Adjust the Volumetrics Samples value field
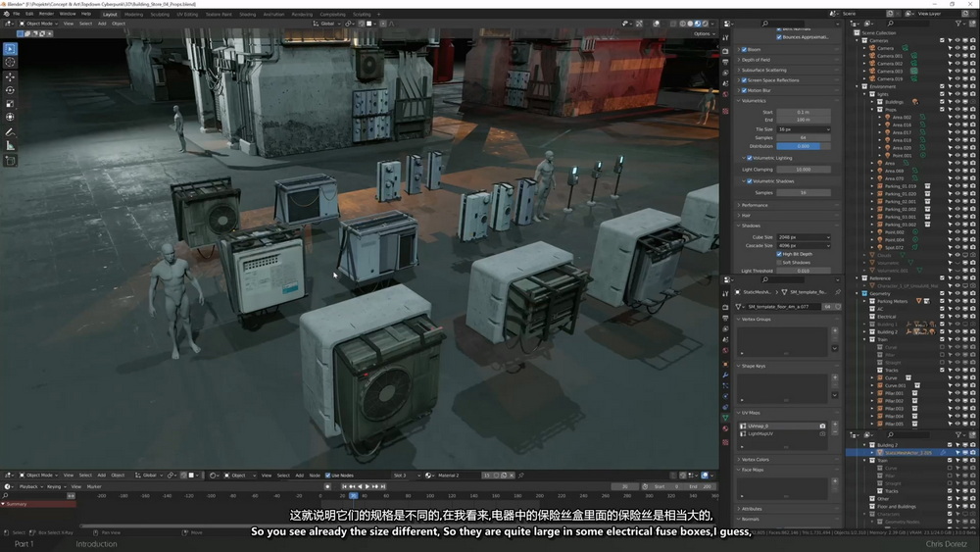Screen dimensions: 980x552 (x=804, y=137)
